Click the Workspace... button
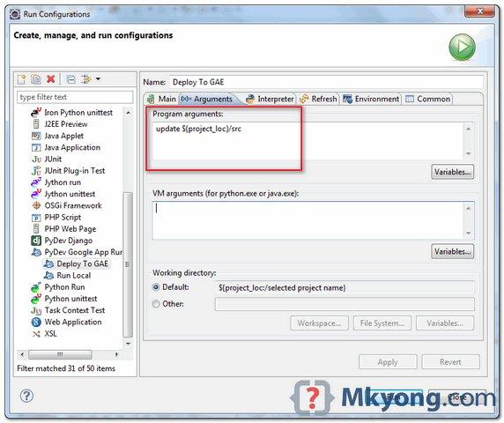The height and width of the screenshot is (423, 504). click(319, 323)
